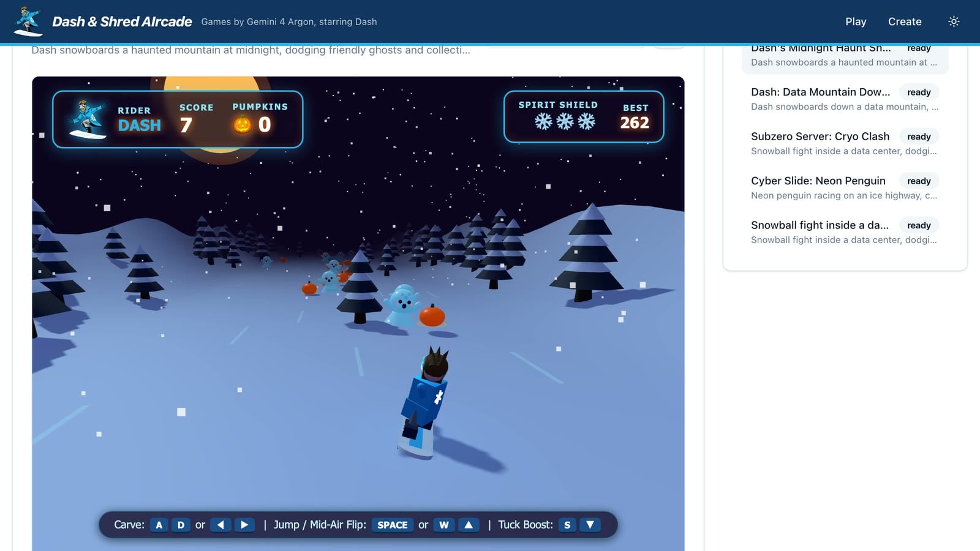Toggle the light/dark theme sun icon
Screen dimensions: 980x551
click(954, 21)
